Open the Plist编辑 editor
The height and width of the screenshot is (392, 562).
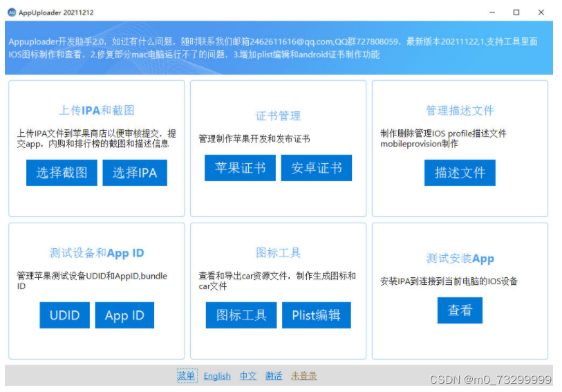pos(317,315)
